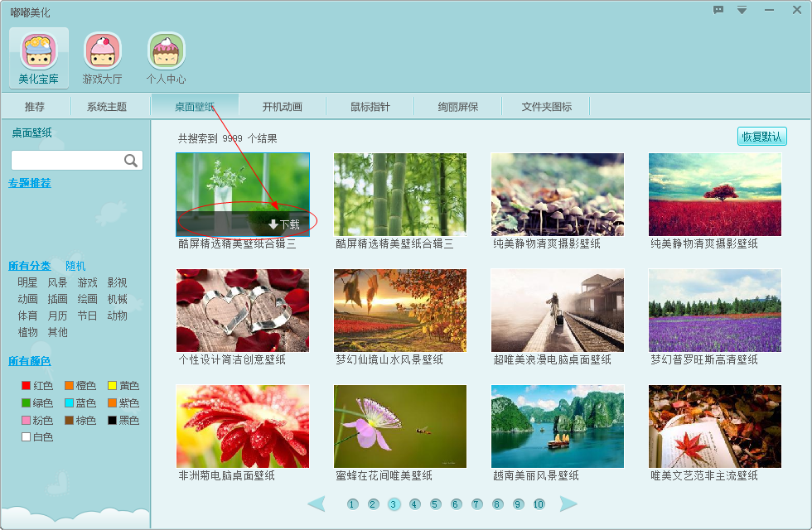Open the feedback chat bubble icon
Image resolution: width=812 pixels, height=530 pixels.
[x=718, y=10]
